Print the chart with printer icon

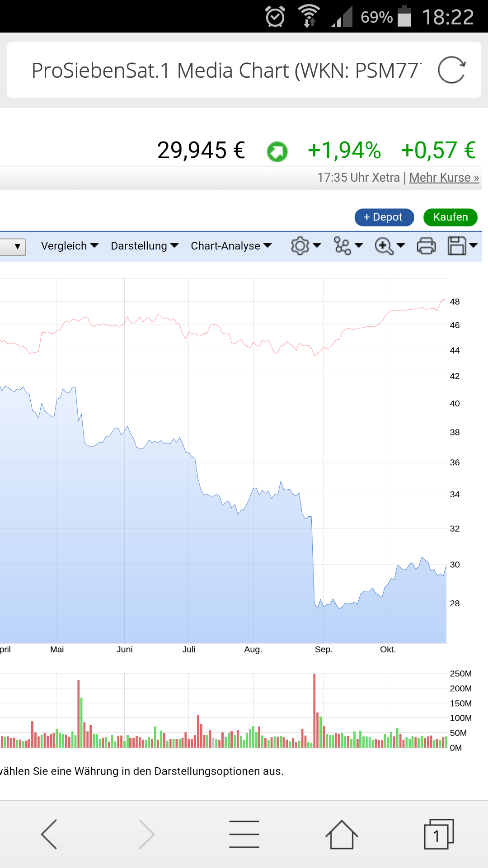426,246
